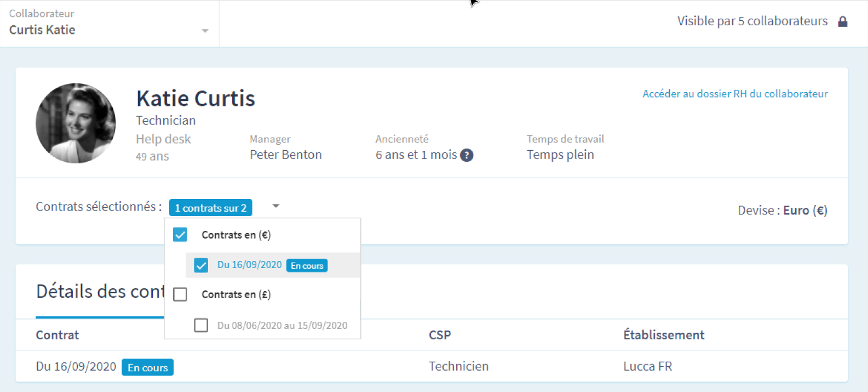This screenshot has height=392, width=868.
Task: Uncheck the 'Contrats en (€)' checkbox
Action: (180, 235)
